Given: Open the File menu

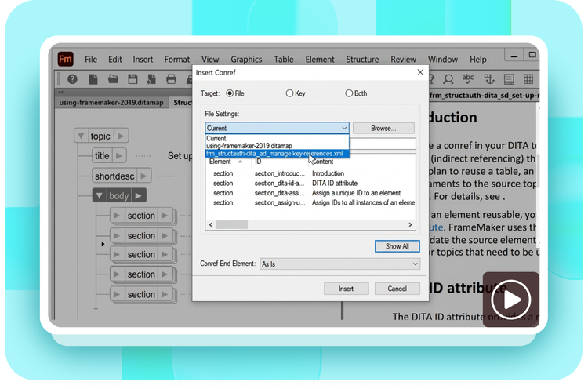Looking at the screenshot, I should 91,60.
